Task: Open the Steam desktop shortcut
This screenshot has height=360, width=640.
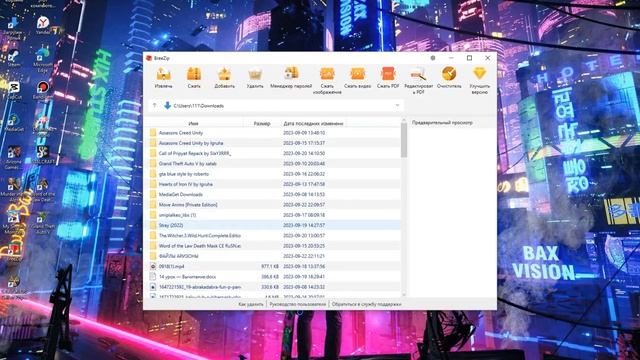Action: pyautogui.click(x=13, y=58)
